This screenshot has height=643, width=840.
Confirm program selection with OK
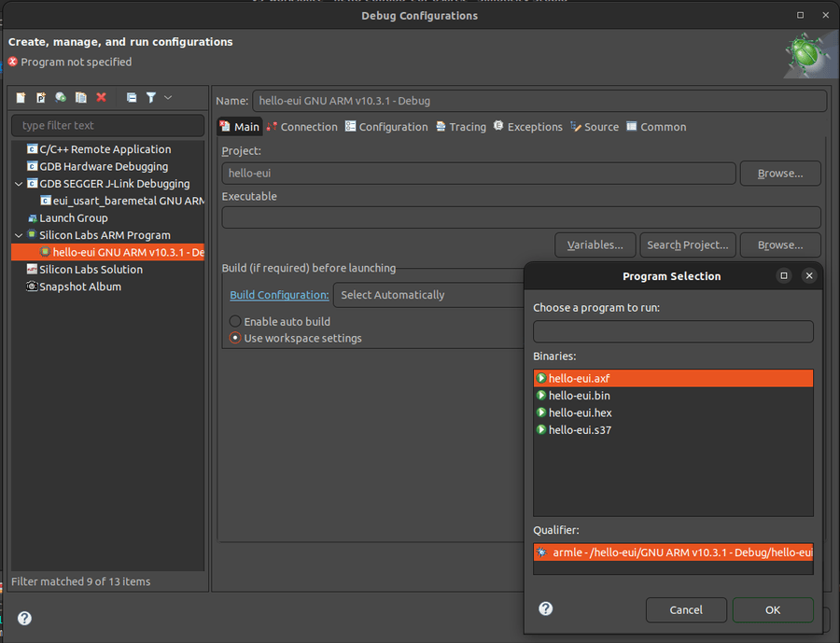[773, 608]
